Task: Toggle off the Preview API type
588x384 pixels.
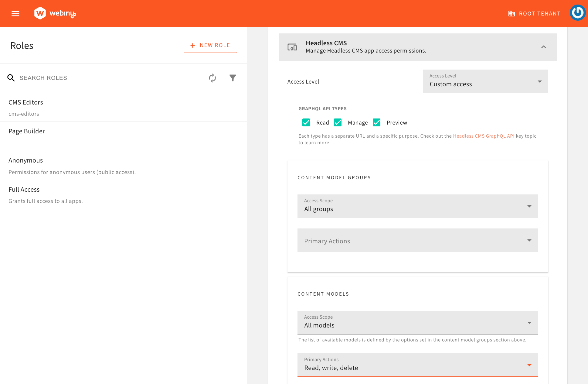Action: 376,122
